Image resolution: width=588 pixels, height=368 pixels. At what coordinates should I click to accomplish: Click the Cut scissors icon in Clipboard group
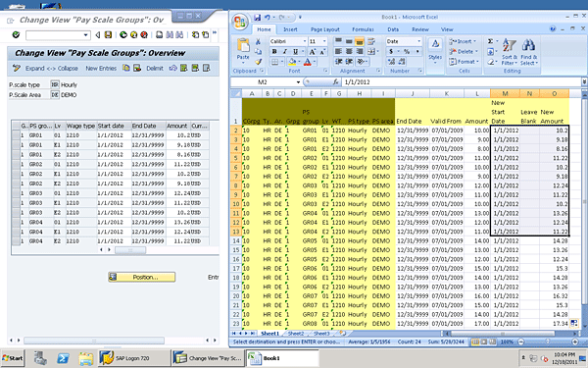click(x=258, y=41)
